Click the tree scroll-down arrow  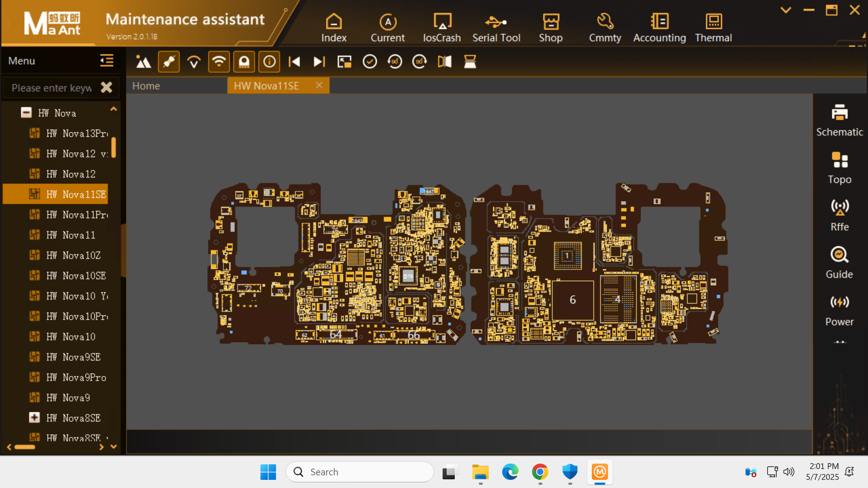(x=113, y=446)
